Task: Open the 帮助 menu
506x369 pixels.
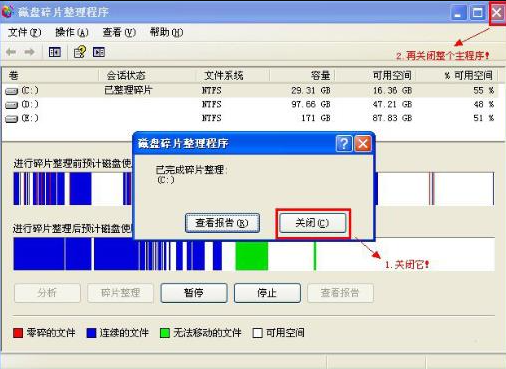Action: pos(166,32)
